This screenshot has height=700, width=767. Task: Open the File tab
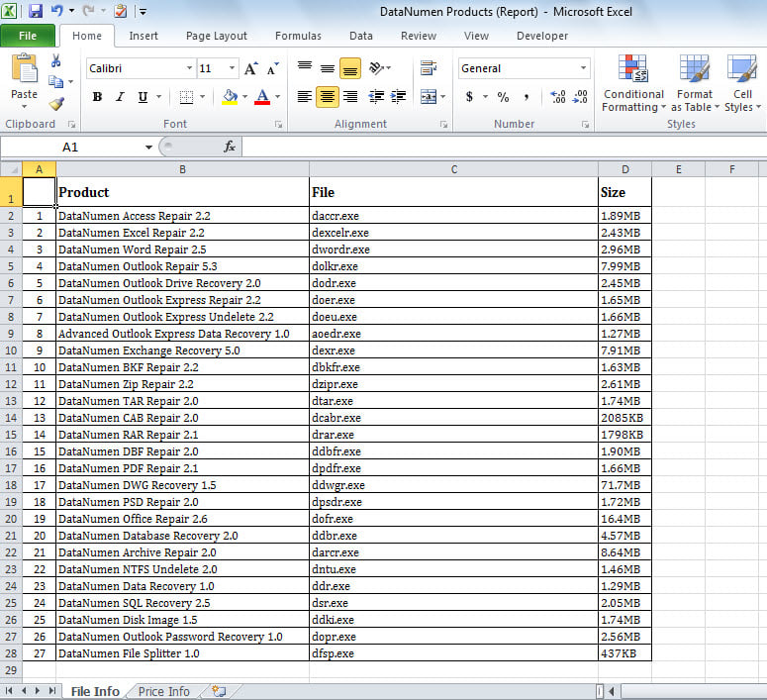[28, 36]
